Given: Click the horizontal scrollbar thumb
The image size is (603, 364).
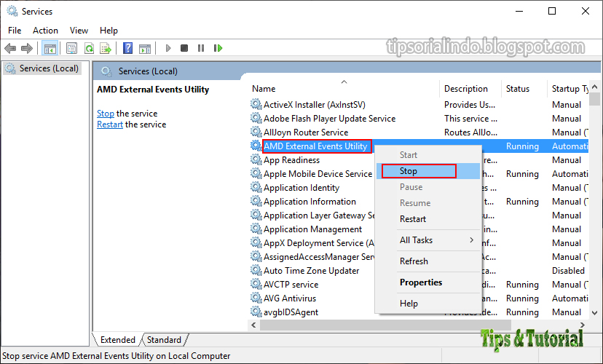Looking at the screenshot, I should (385, 325).
